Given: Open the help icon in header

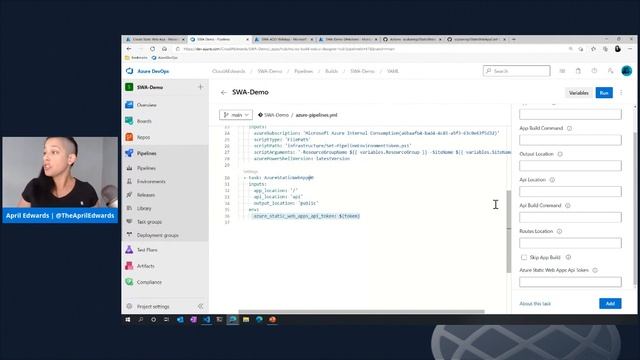Looking at the screenshot, I should pos(594,71).
